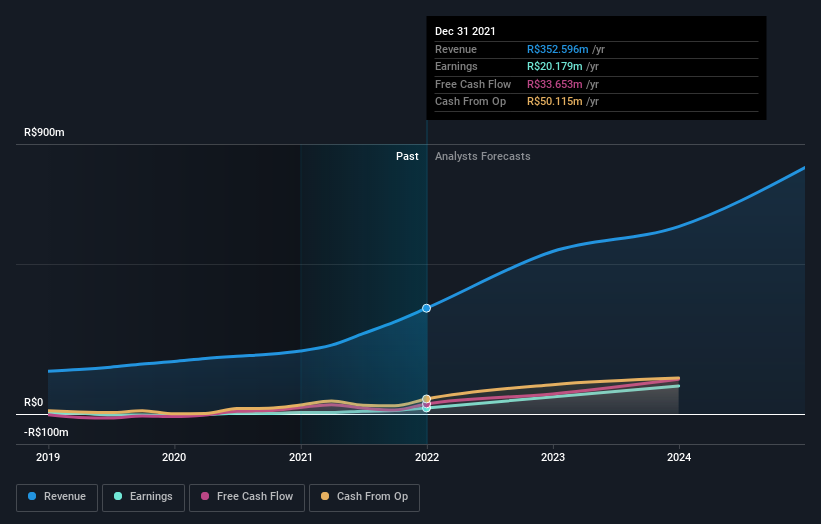Click the Cash From Op label in tooltip

pos(470,102)
